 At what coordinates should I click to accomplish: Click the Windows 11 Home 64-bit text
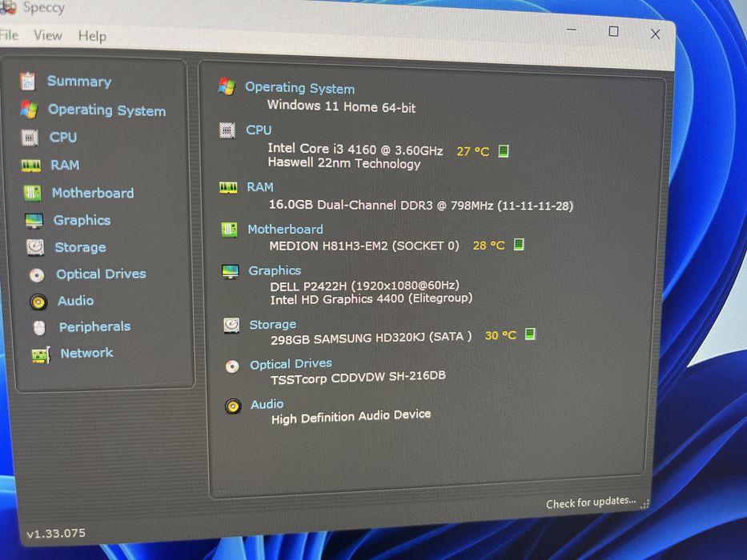tap(341, 106)
